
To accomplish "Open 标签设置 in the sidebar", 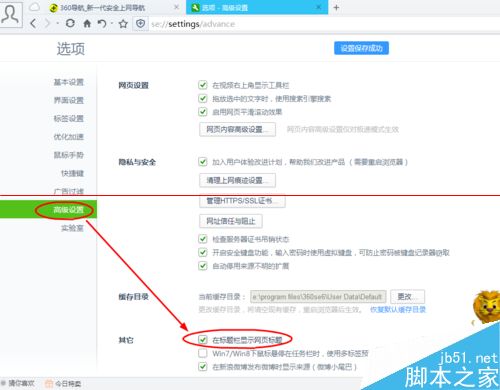I will click(x=69, y=118).
